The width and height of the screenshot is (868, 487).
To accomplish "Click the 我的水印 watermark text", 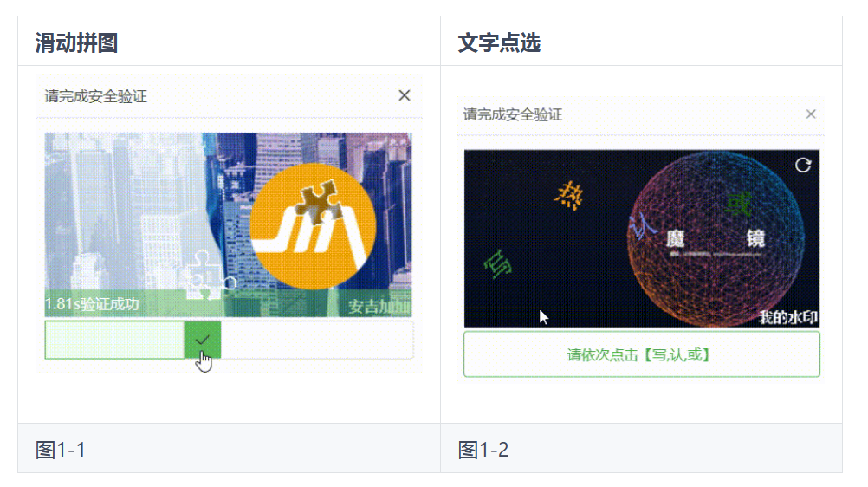I will pos(787,317).
